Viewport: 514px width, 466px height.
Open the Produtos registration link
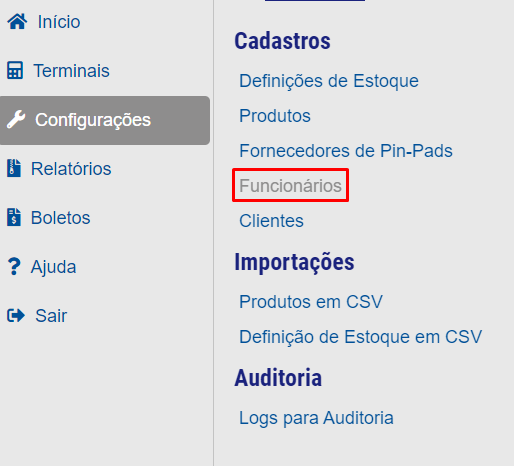275,116
